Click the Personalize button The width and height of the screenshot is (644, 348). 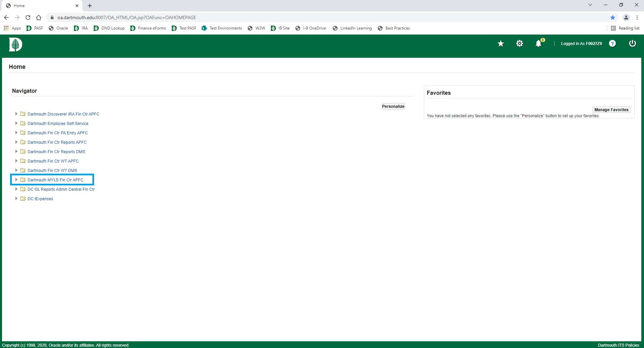[x=393, y=106]
